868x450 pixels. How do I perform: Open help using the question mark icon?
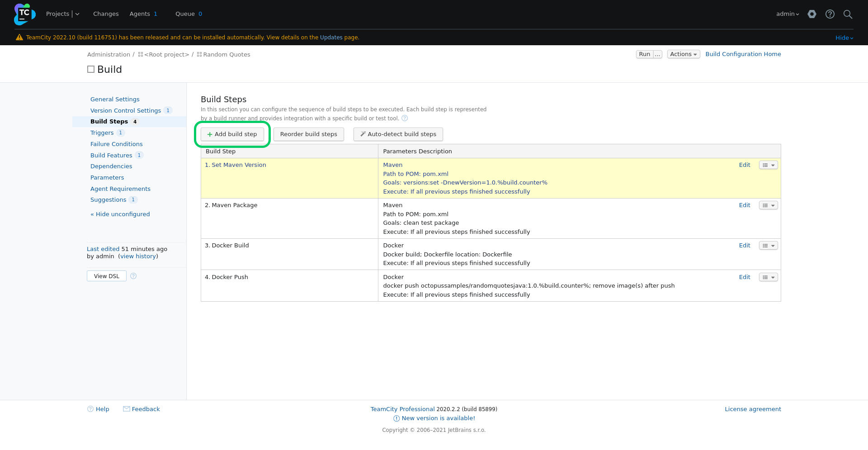click(830, 14)
